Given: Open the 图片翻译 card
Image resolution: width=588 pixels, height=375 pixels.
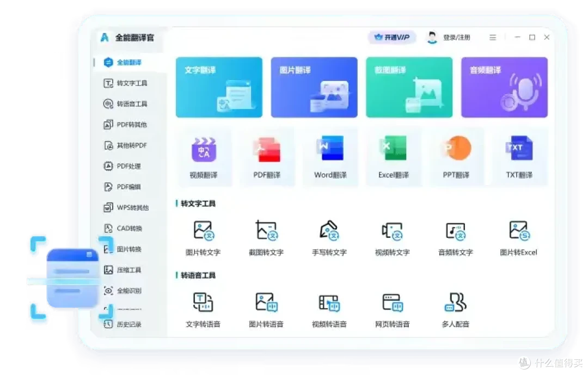Looking at the screenshot, I should (314, 88).
